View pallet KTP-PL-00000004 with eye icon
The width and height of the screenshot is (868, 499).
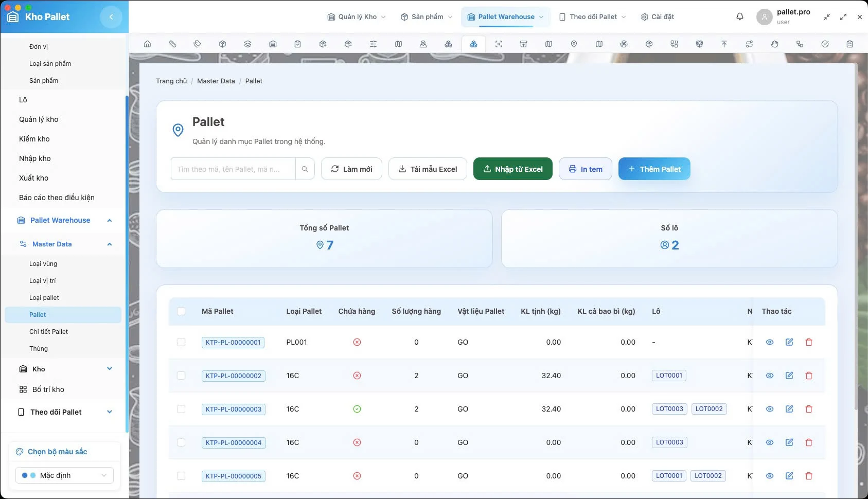[x=770, y=442]
